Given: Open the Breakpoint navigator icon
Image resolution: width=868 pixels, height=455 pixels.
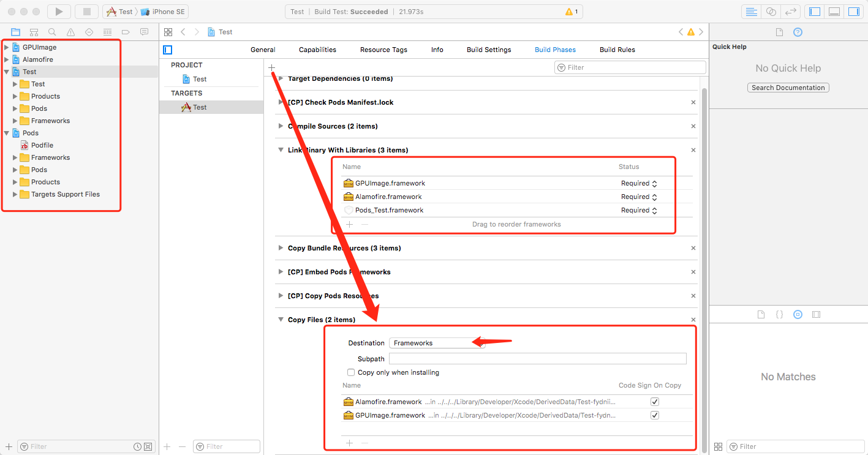Looking at the screenshot, I should [x=126, y=32].
